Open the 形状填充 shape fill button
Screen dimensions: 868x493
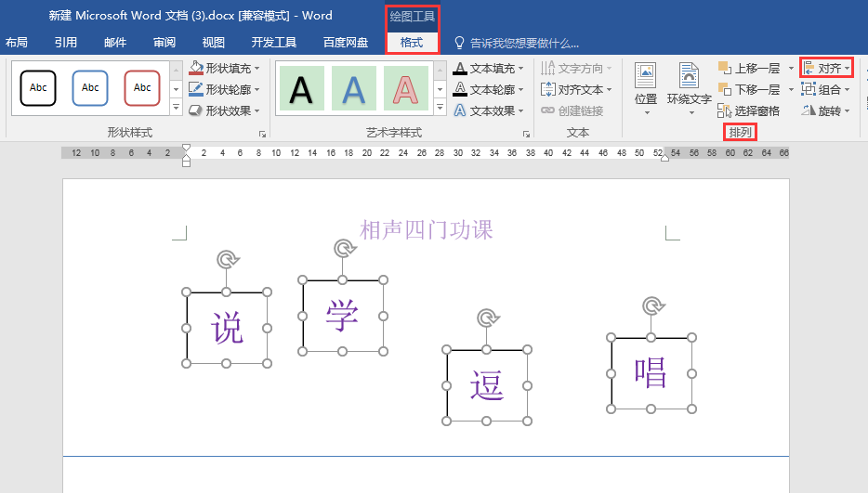tap(225, 68)
